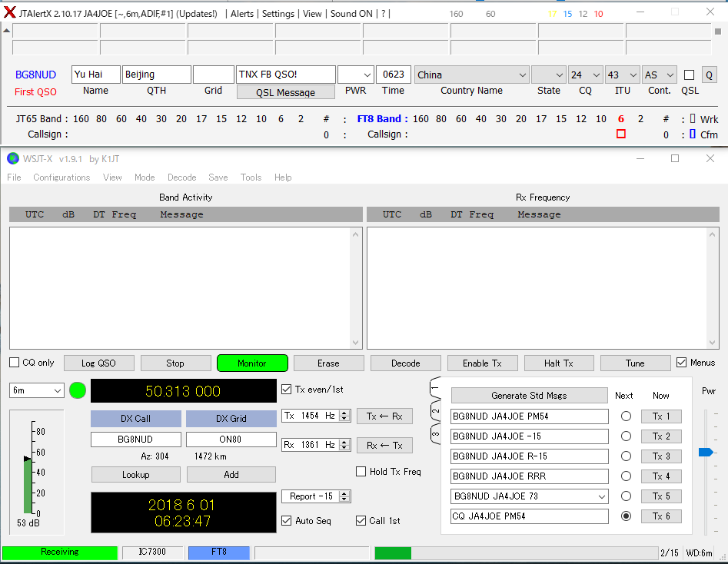Screen dimensions: 728x564
Task: Select tab 1 of the message panel
Action: tap(435, 387)
